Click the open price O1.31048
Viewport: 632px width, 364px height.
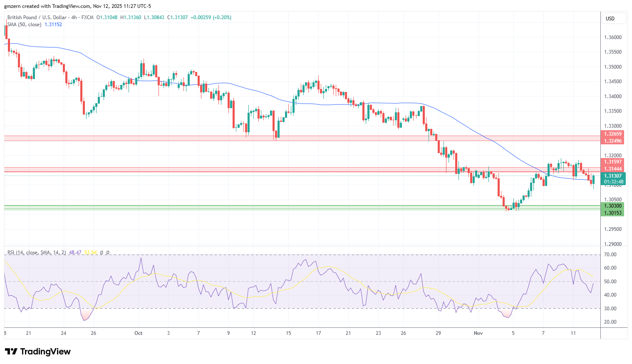pos(107,17)
